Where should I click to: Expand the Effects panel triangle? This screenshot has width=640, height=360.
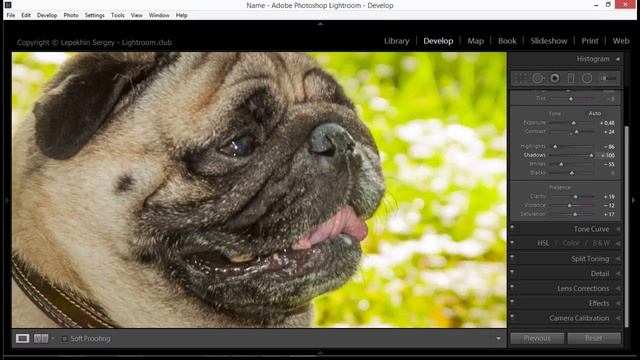(618, 303)
